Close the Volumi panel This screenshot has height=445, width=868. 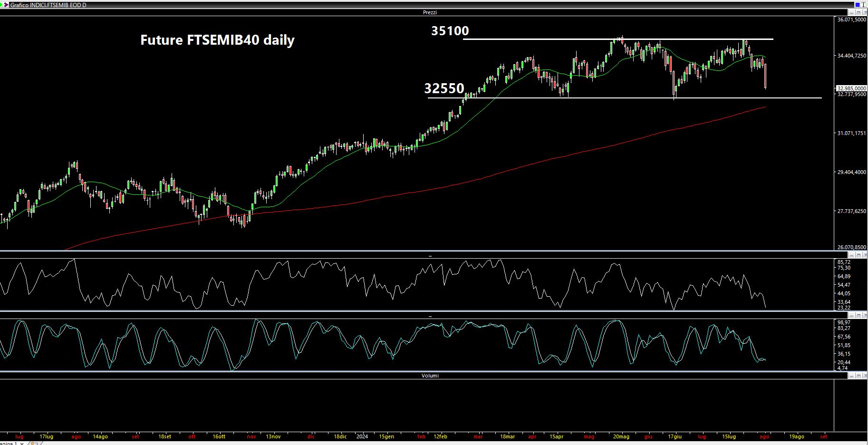click(865, 376)
